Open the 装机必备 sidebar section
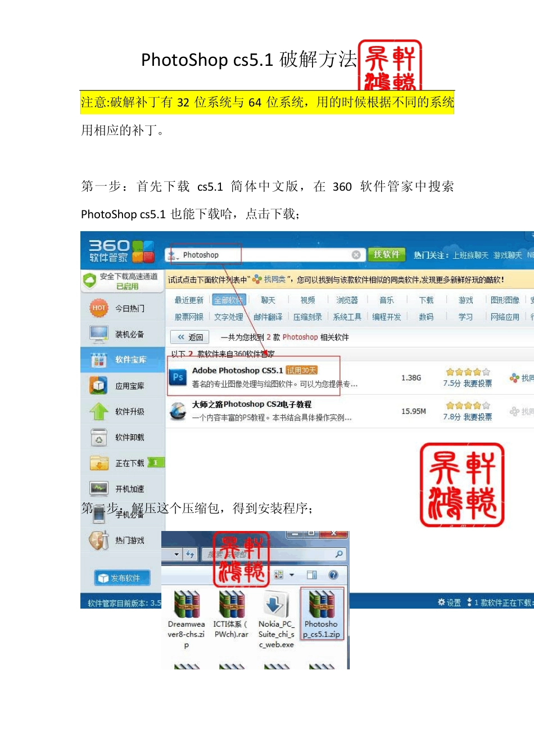 (x=117, y=334)
